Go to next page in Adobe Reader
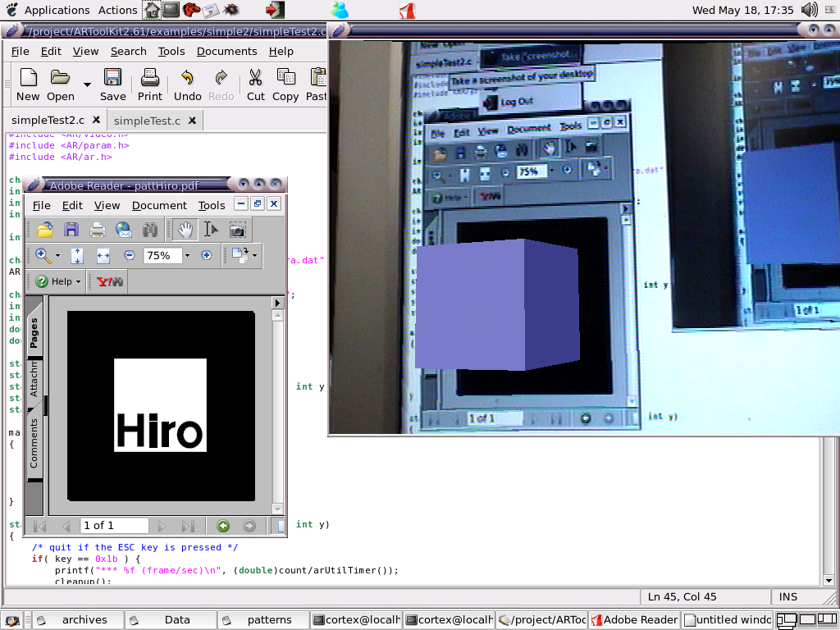Image resolution: width=840 pixels, height=630 pixels. point(162,526)
